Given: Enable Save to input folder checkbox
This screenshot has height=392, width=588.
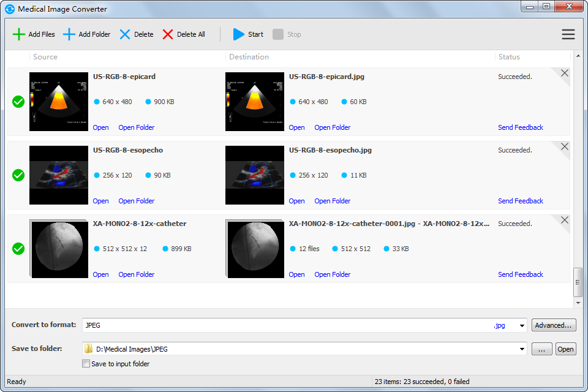Looking at the screenshot, I should [x=86, y=364].
